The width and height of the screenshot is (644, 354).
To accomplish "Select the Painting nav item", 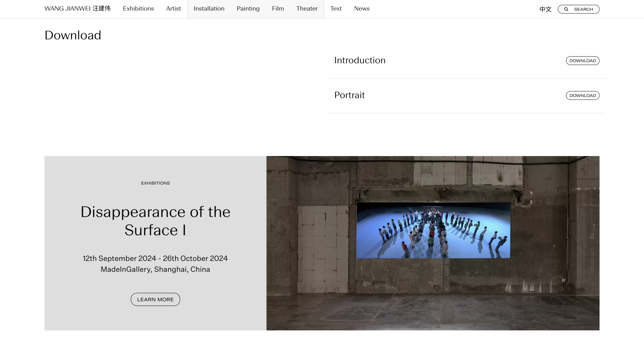I will point(248,9).
